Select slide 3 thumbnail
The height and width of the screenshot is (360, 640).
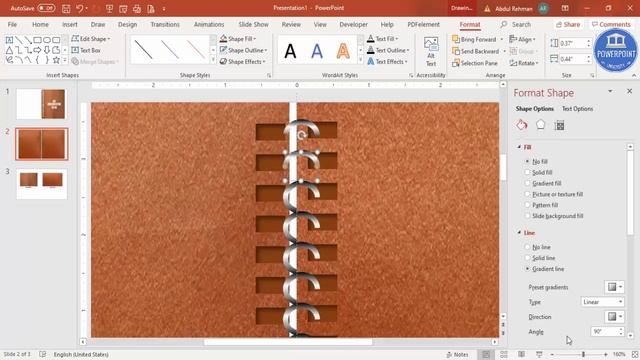(x=41, y=184)
